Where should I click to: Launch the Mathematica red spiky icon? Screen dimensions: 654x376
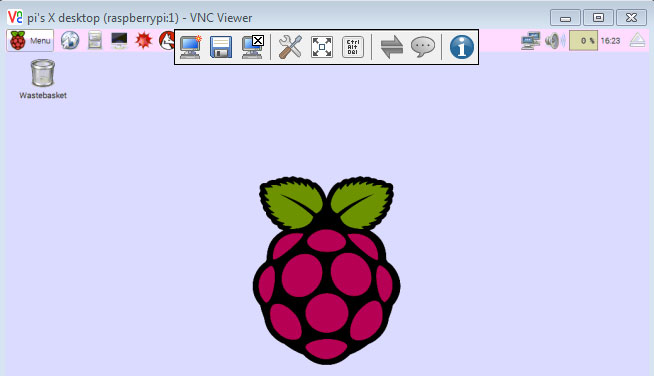[143, 40]
